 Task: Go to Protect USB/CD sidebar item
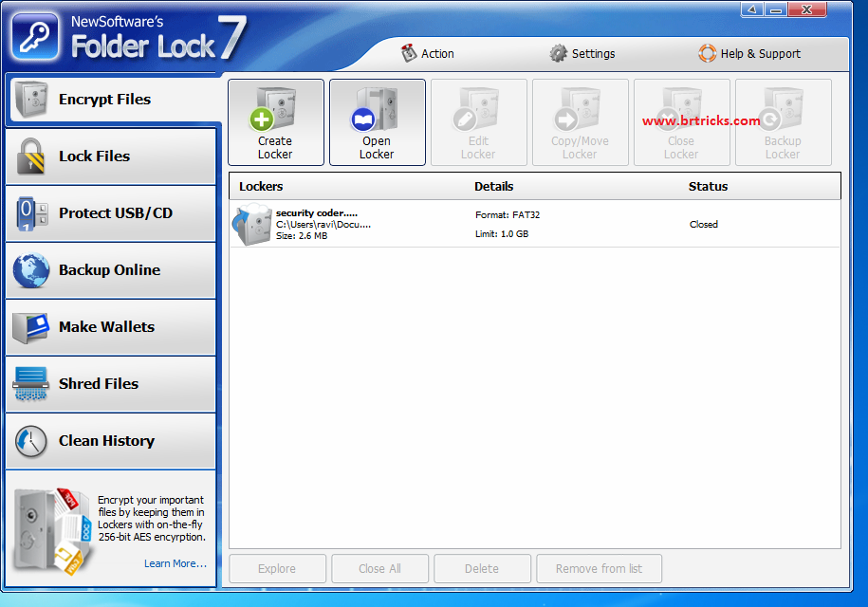111,213
